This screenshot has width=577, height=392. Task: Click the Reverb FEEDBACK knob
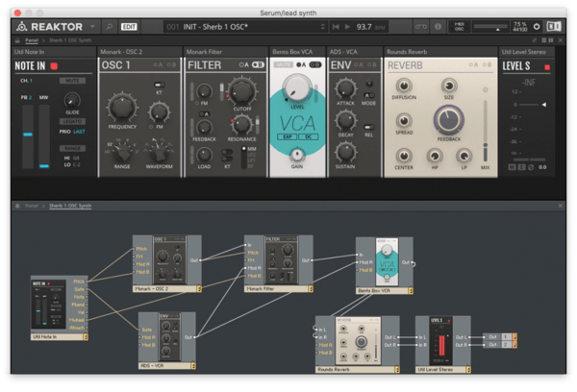click(447, 121)
